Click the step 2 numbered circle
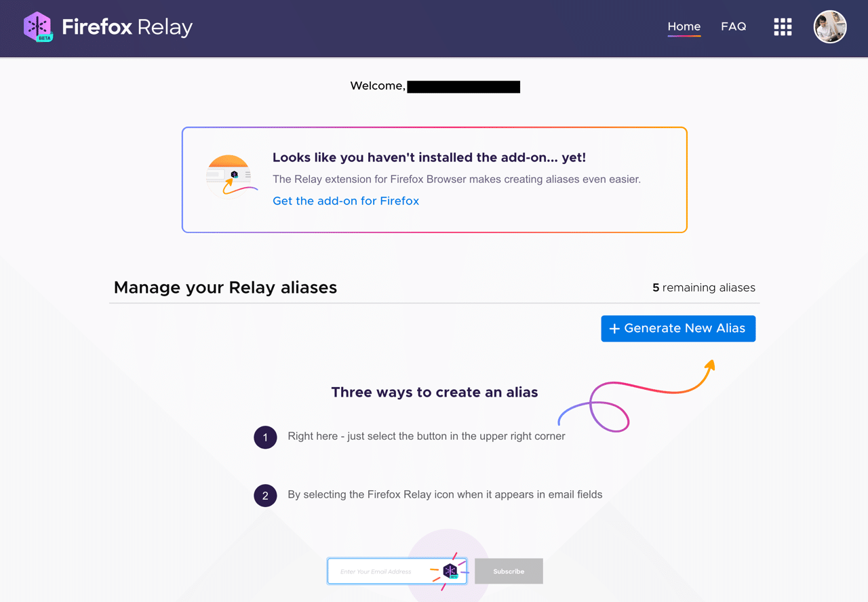This screenshot has height=602, width=868. point(265,496)
